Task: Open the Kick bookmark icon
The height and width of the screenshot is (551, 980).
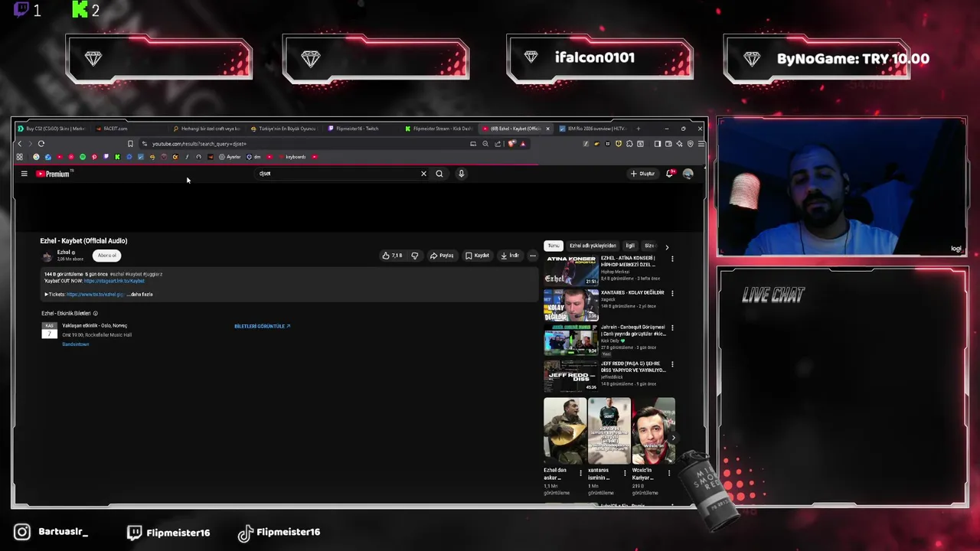Action: click(117, 157)
